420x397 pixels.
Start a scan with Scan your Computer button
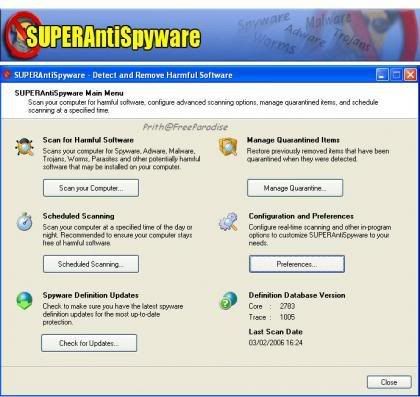[91, 188]
